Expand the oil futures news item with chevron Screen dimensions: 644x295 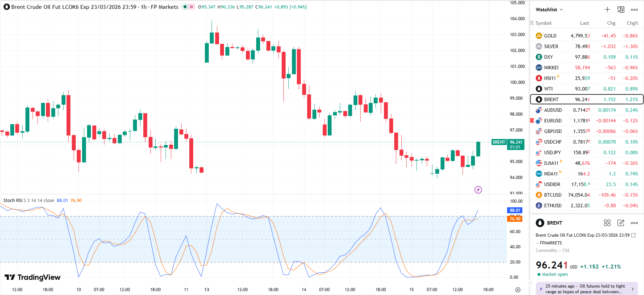pos(633,289)
